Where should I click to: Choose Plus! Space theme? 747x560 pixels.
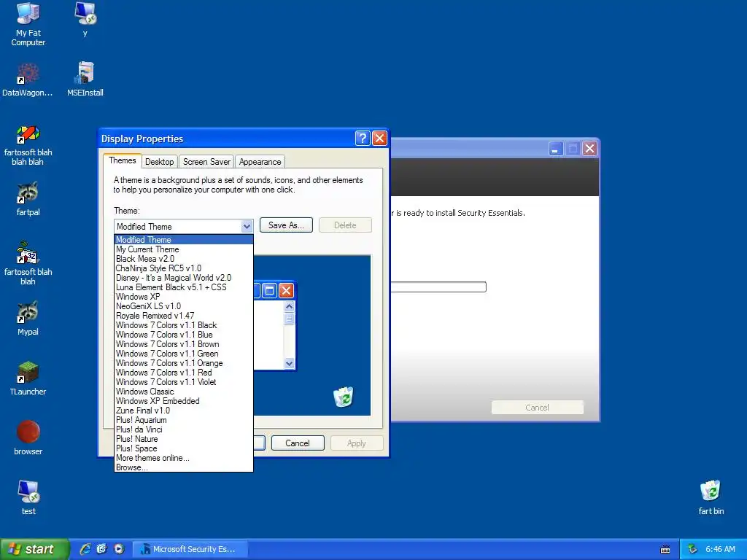[x=184, y=448]
